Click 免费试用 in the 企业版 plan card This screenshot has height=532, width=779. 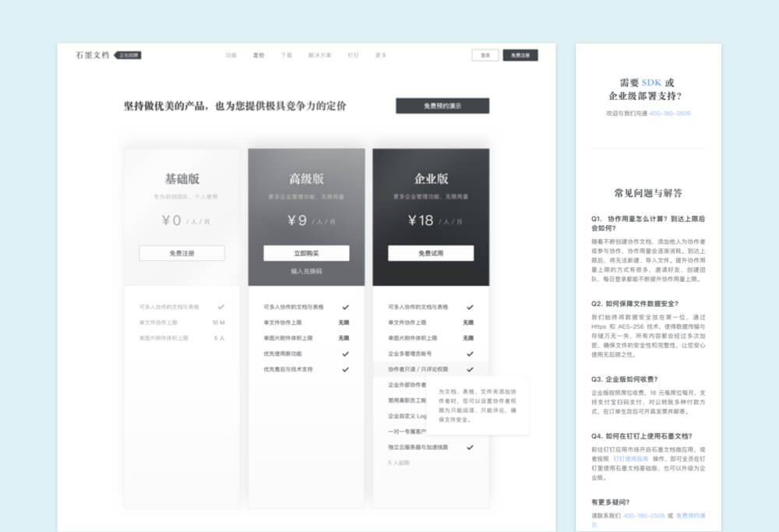(431, 253)
